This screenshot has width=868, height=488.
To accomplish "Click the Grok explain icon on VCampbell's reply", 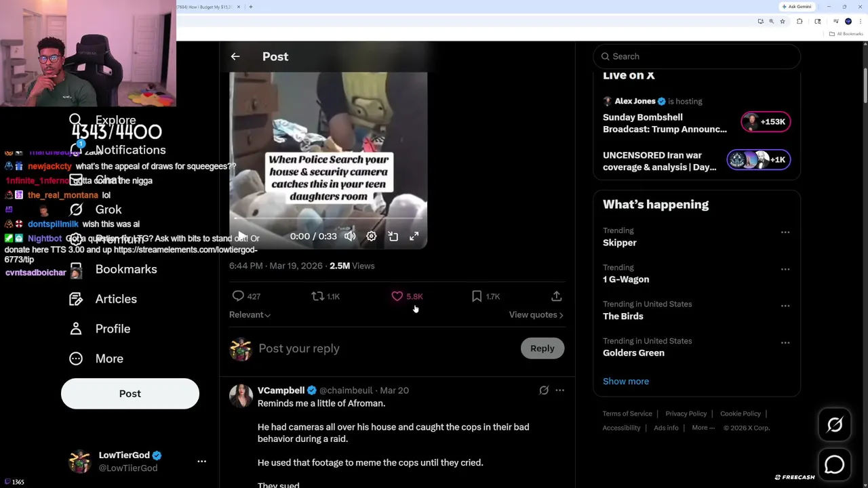I will click(x=544, y=390).
